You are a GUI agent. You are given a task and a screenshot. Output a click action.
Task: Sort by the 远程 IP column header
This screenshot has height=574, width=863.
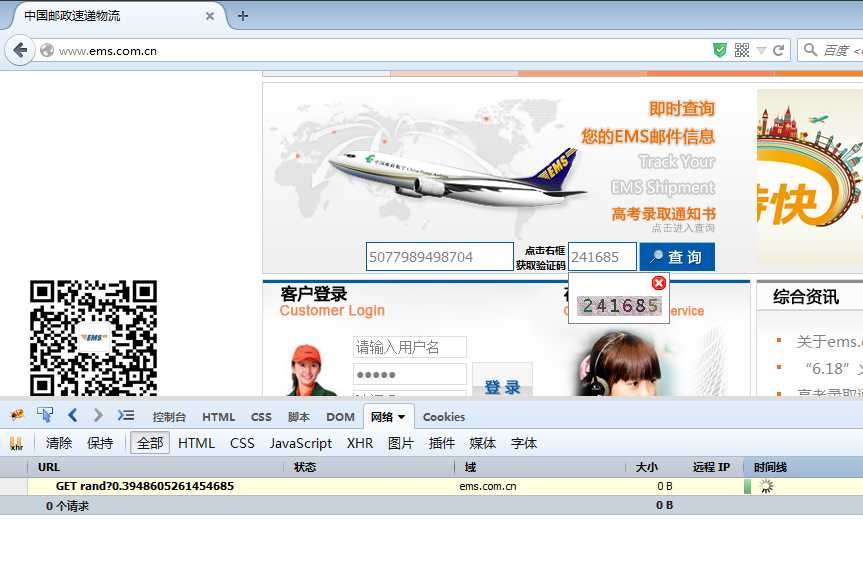(711, 467)
